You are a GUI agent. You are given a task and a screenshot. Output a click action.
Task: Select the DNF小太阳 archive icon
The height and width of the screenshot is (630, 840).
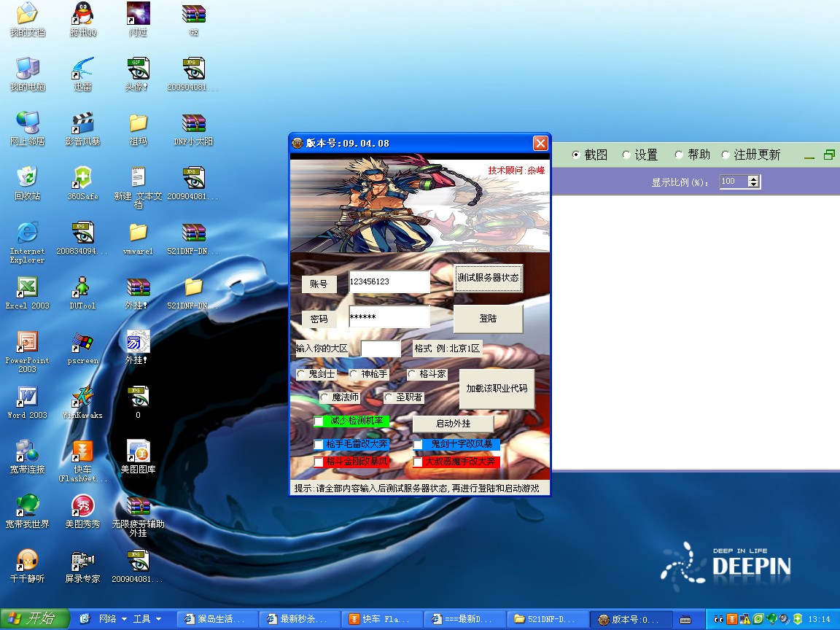pos(193,128)
